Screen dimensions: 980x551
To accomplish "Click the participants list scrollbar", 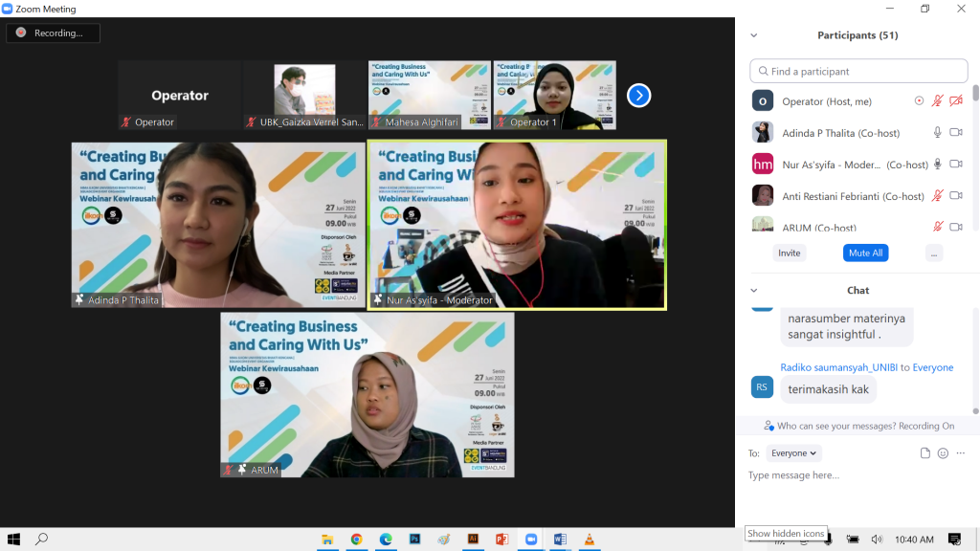I will [975, 94].
